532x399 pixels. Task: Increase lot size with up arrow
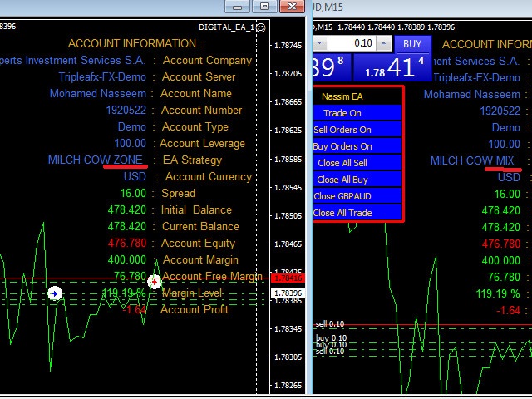coord(384,43)
